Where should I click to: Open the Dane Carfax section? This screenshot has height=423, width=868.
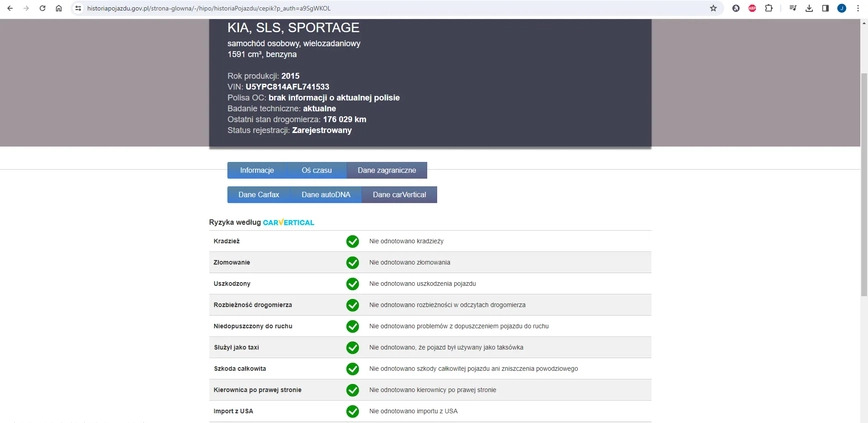tap(258, 194)
